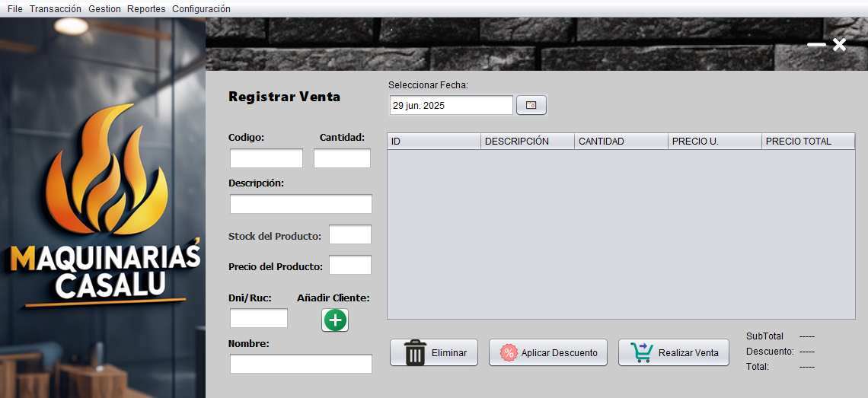Close the form with the white X
This screenshot has height=398, width=868.
(839, 45)
